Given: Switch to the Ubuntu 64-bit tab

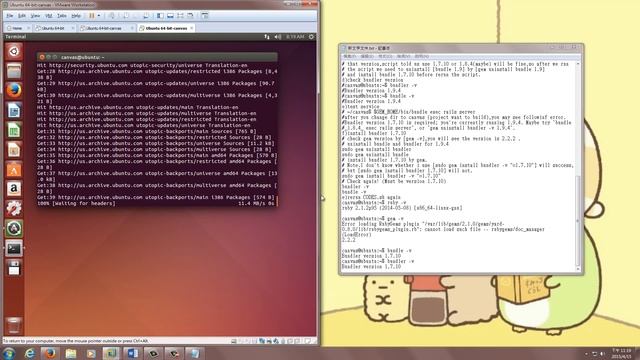Looking at the screenshot, I should click(54, 28).
